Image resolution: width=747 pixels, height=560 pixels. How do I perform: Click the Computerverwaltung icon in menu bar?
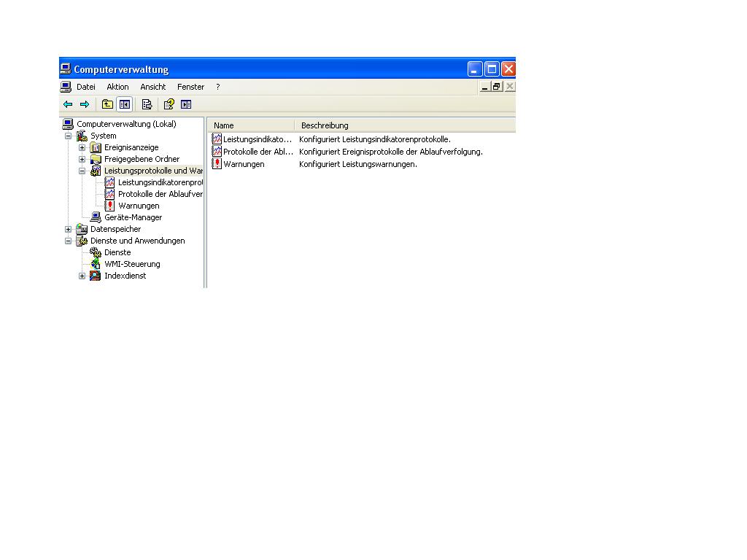tap(66, 87)
